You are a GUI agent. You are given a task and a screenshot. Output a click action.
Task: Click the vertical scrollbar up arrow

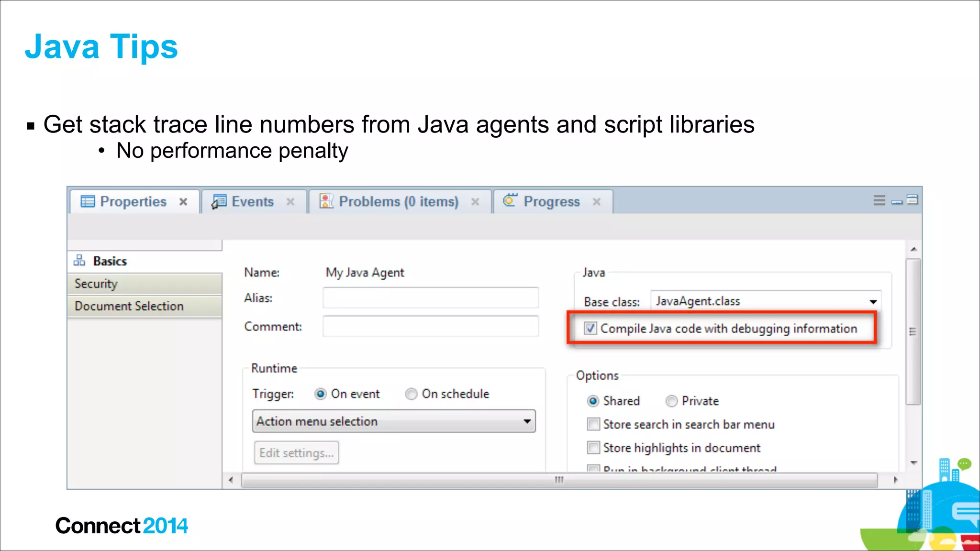pos(913,249)
